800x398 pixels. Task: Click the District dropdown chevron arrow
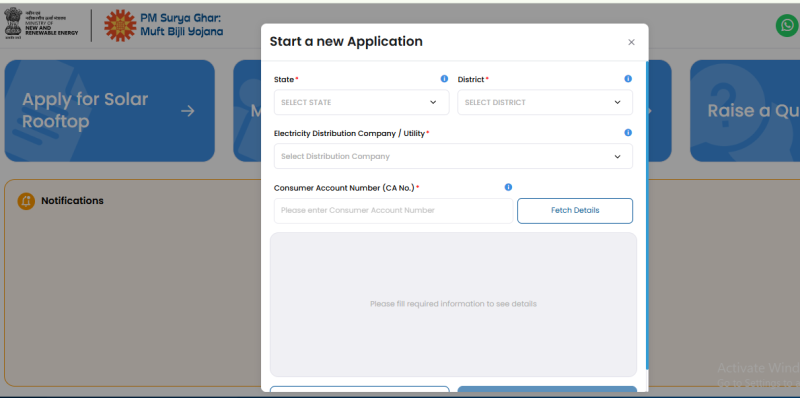[x=617, y=103]
